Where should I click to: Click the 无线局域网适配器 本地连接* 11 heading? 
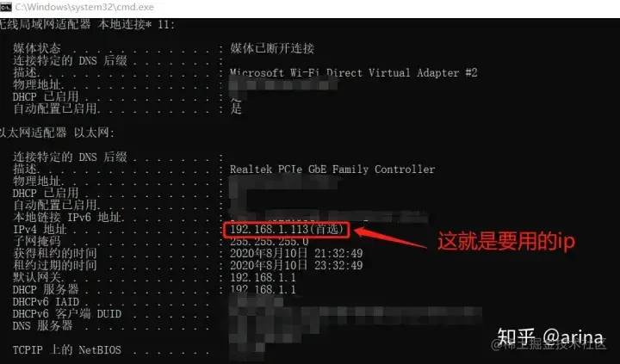[87, 24]
